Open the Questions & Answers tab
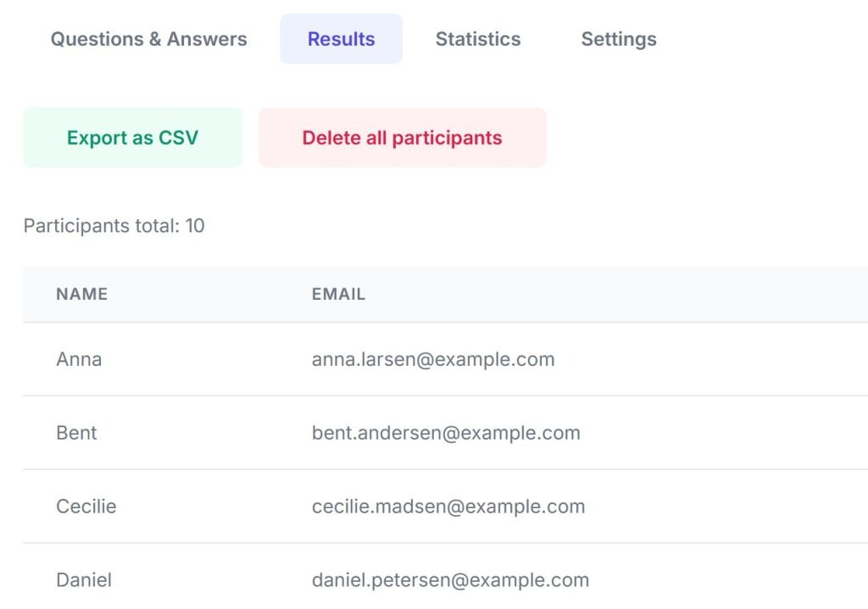The height and width of the screenshot is (609, 868). tap(149, 39)
